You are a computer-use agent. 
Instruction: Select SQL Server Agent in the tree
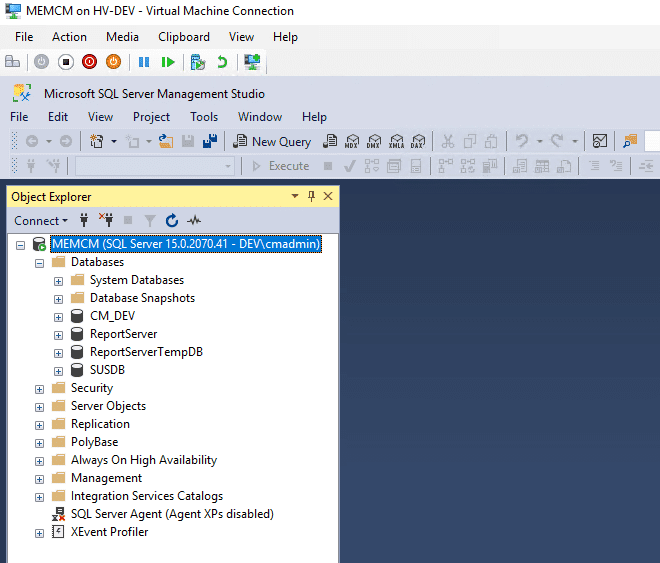point(171,514)
